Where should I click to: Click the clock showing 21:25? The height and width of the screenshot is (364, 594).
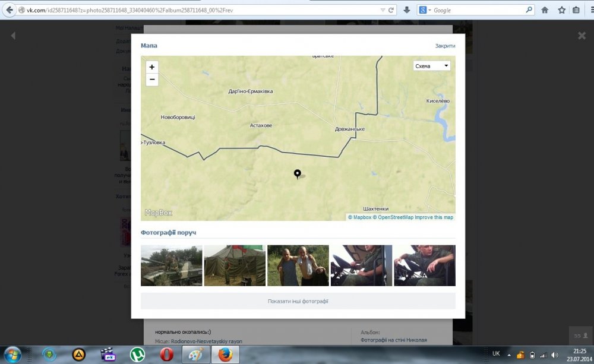click(x=580, y=351)
